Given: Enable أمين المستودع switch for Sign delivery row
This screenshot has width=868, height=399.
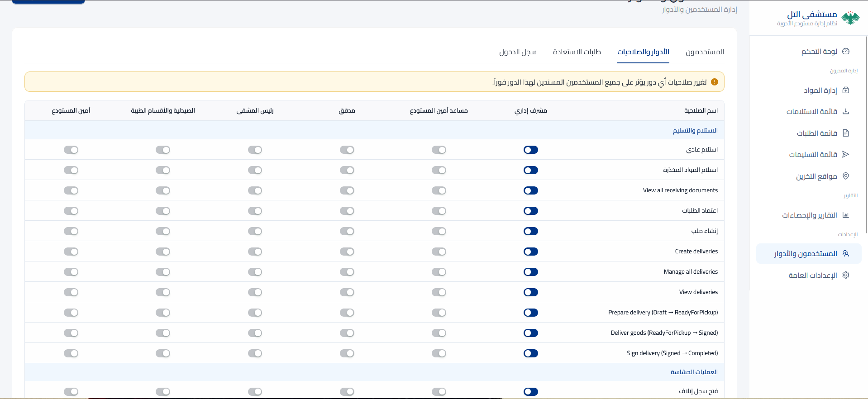Looking at the screenshot, I should [71, 353].
